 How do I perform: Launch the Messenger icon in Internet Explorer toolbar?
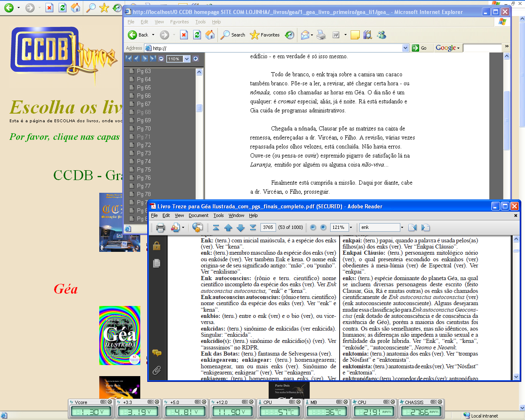[381, 35]
